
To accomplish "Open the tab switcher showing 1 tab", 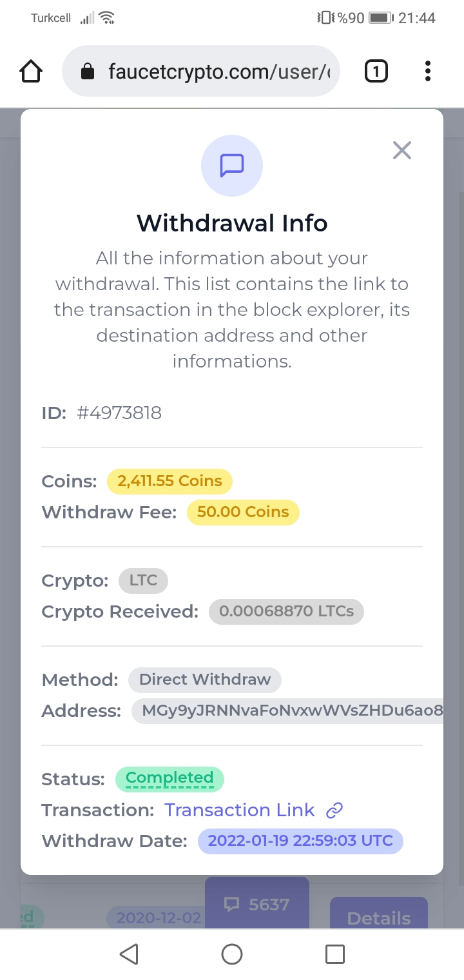I will click(x=376, y=71).
